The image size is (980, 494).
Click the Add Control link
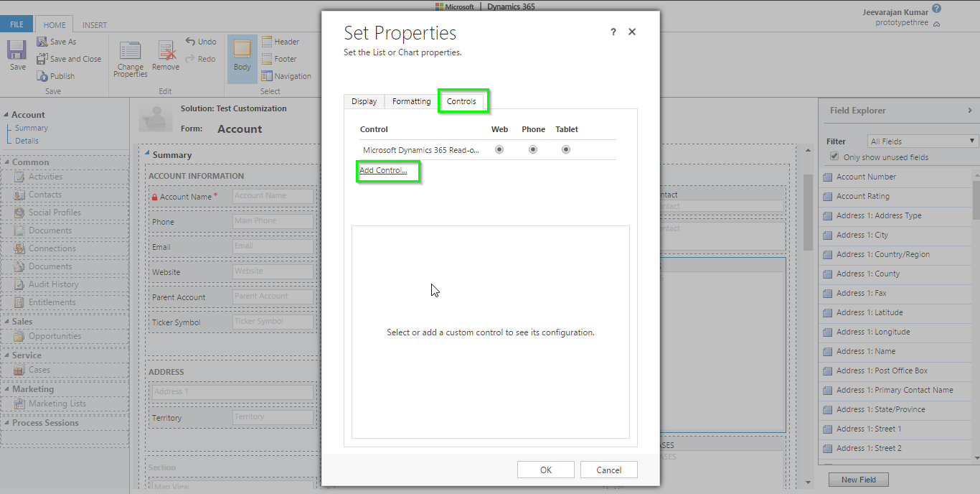(x=384, y=171)
